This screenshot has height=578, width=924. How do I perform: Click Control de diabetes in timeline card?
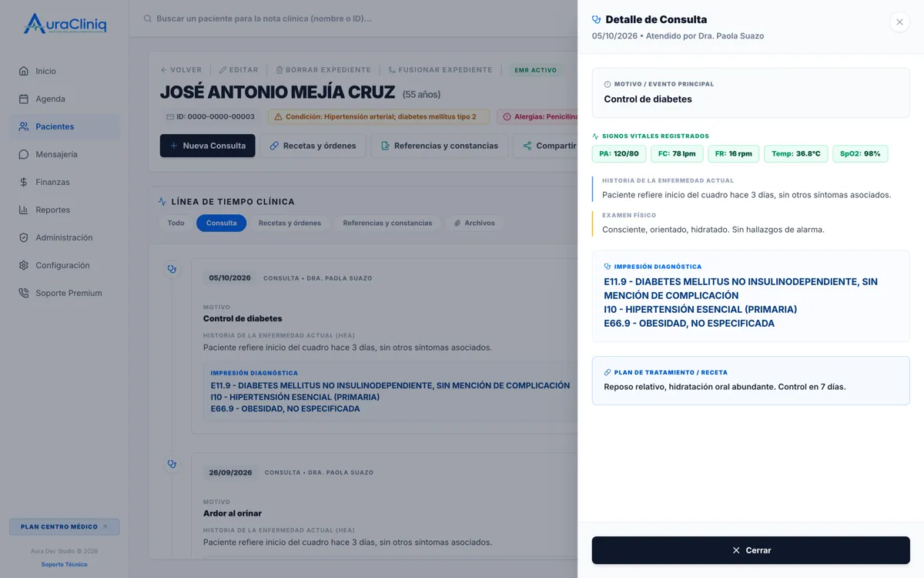tap(243, 318)
